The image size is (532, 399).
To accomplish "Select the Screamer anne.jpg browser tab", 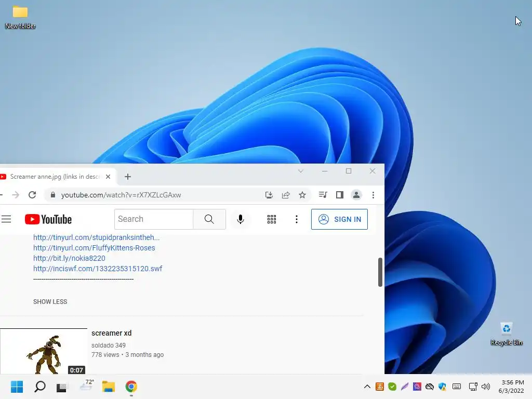I will click(x=54, y=177).
